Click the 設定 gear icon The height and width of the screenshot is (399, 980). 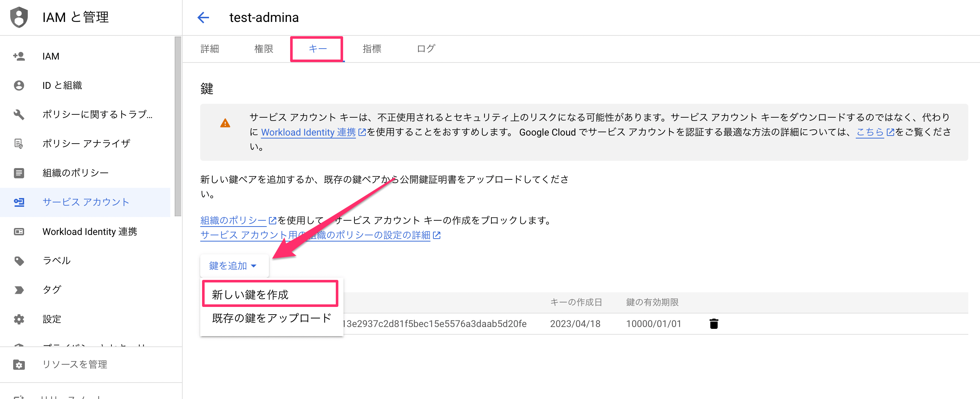(x=19, y=319)
